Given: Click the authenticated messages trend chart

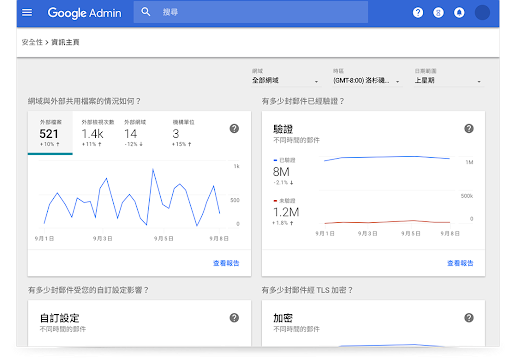Looking at the screenshot, I should pos(387,158).
